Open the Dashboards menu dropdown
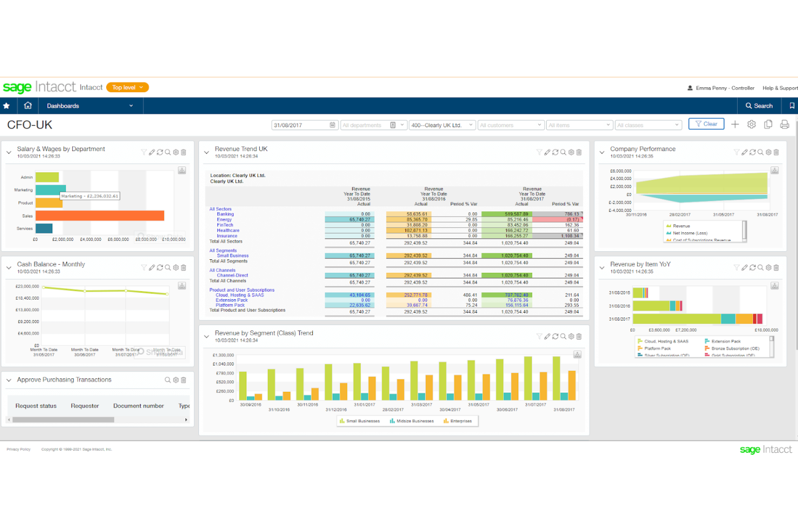 pos(90,106)
